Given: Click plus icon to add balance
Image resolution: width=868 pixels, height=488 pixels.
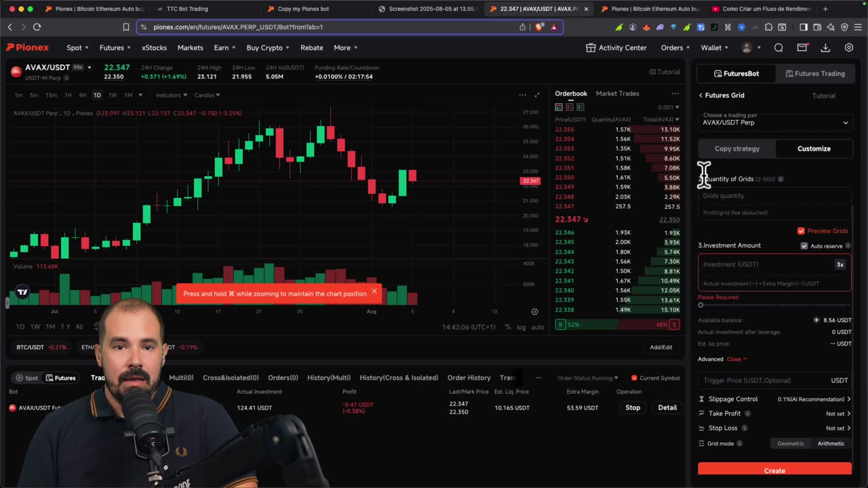Looking at the screenshot, I should [816, 320].
